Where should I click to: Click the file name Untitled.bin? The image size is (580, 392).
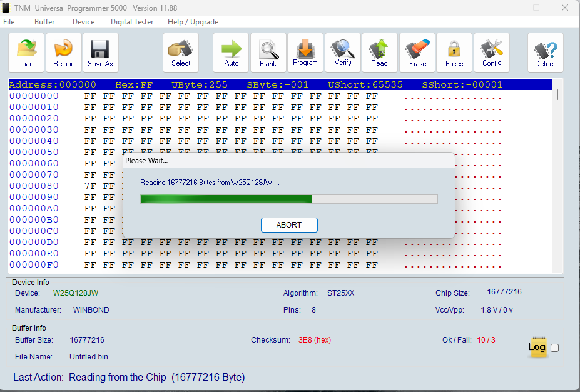coord(89,357)
